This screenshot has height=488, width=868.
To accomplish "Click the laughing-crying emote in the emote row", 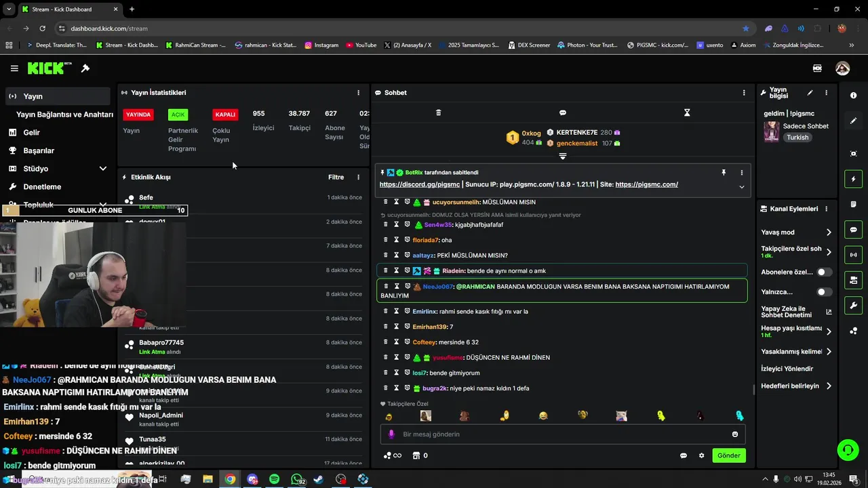I will click(543, 416).
